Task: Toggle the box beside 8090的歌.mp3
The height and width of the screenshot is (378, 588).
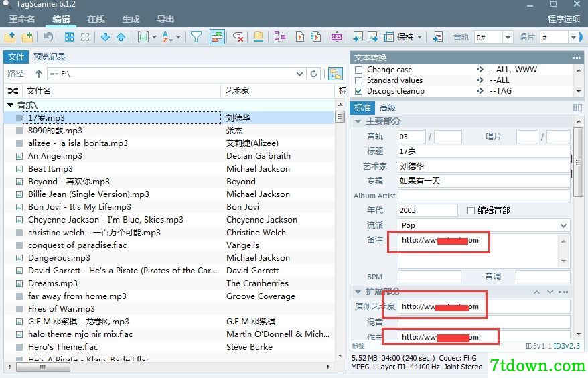Action: click(x=19, y=131)
